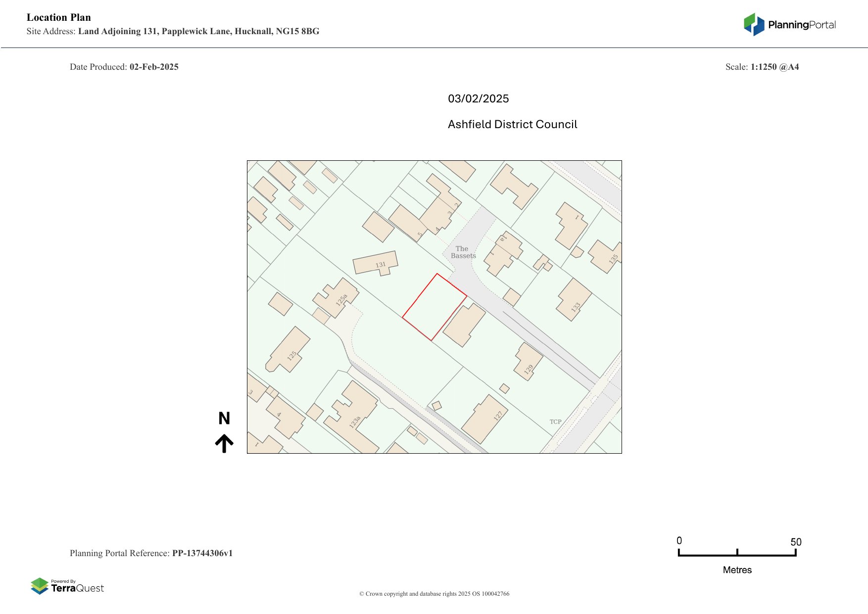Viewport: 868px width, 614px height.
Task: Select the TCP marker on the map
Action: pos(555,422)
